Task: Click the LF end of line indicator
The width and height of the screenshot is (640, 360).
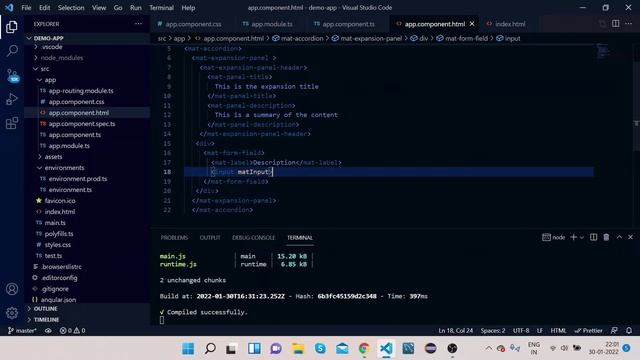Action: 540,330
